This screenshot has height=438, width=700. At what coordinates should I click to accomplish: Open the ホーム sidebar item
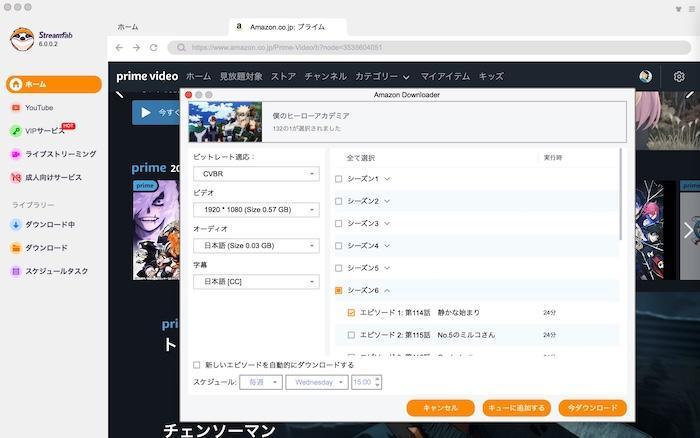coord(54,84)
